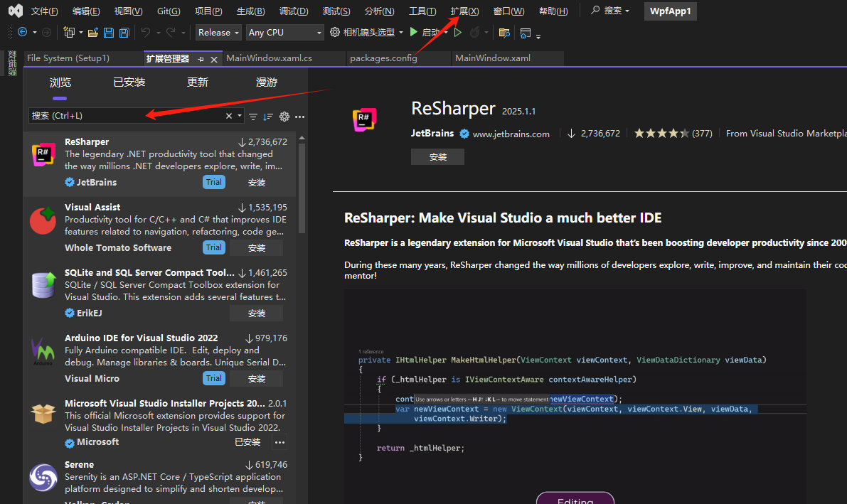Screen dimensions: 847x504
Task: Click the Navigate Backward arrow icon
Action: [23, 33]
